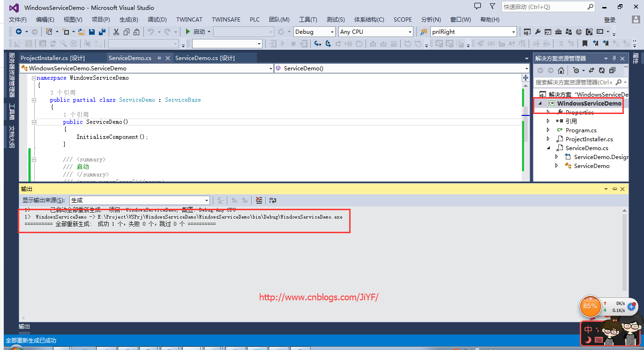Click Home icon in Solution Explorer toolbar
Viewport: 644px width, 350px height.
pyautogui.click(x=561, y=70)
